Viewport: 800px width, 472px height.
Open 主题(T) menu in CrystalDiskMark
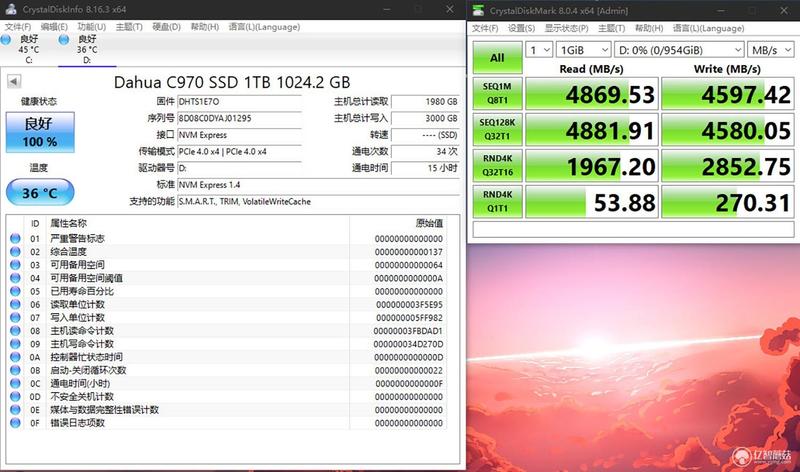(611, 29)
